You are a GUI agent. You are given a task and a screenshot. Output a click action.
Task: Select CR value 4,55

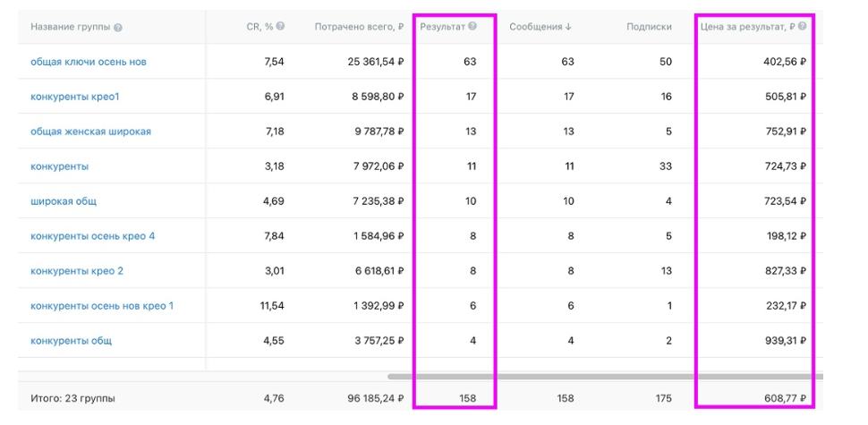(x=274, y=341)
